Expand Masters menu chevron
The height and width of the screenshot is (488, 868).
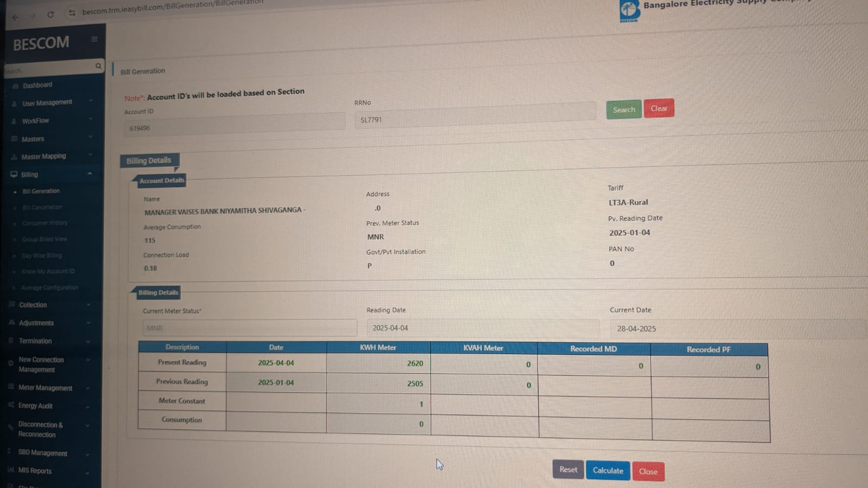(x=90, y=137)
